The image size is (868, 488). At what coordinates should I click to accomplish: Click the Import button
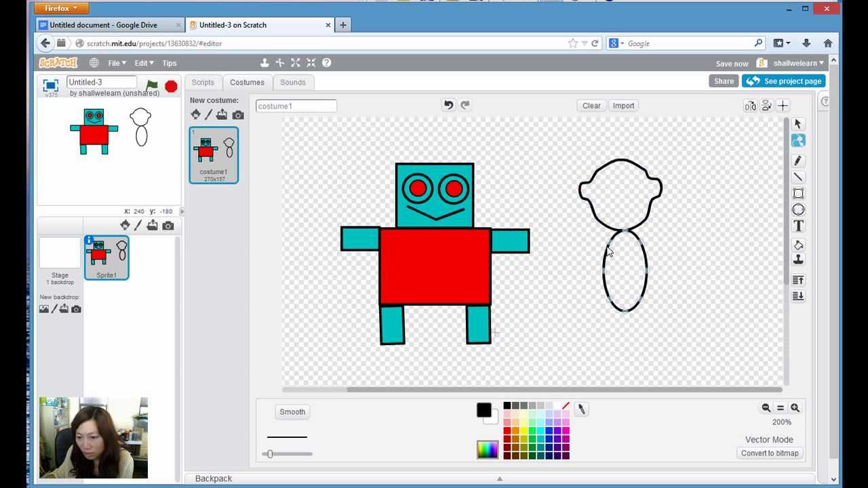click(x=623, y=106)
